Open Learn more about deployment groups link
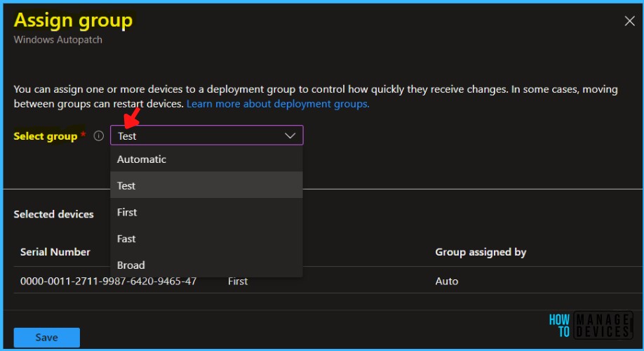 [x=278, y=104]
